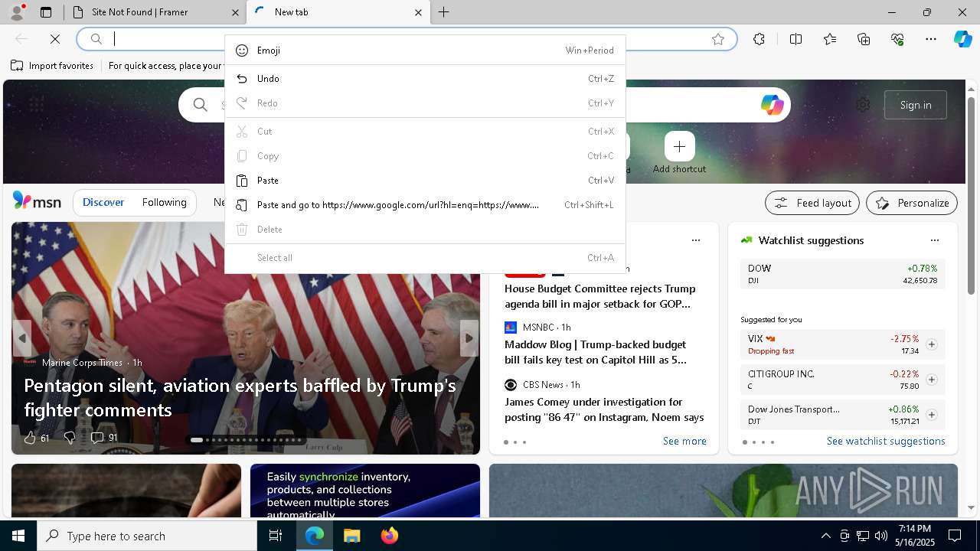
Task: Open See watchlist suggestions link
Action: (x=886, y=441)
